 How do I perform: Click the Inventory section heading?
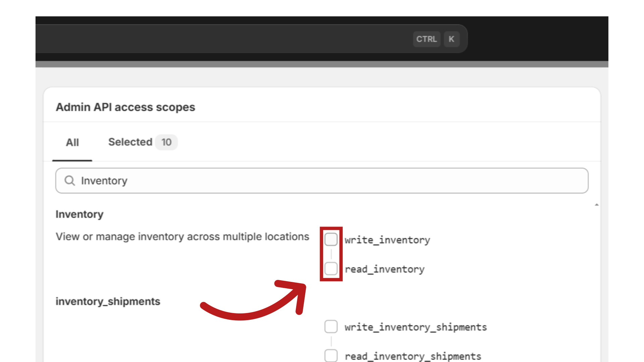pos(79,215)
